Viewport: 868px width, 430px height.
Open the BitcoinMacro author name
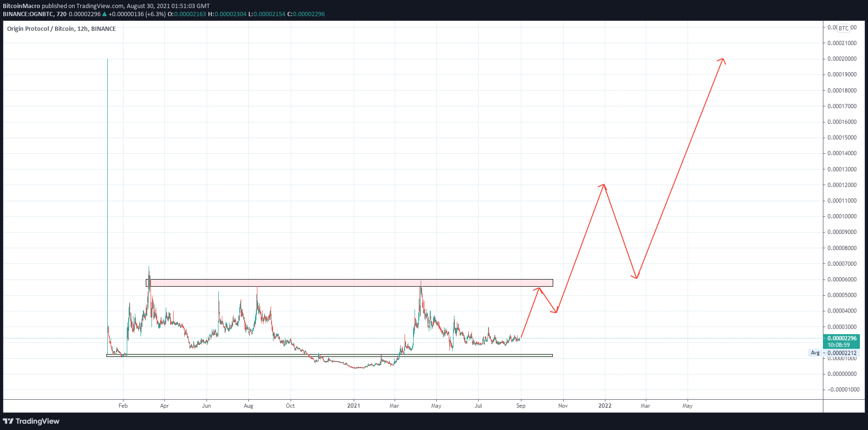tap(21, 6)
